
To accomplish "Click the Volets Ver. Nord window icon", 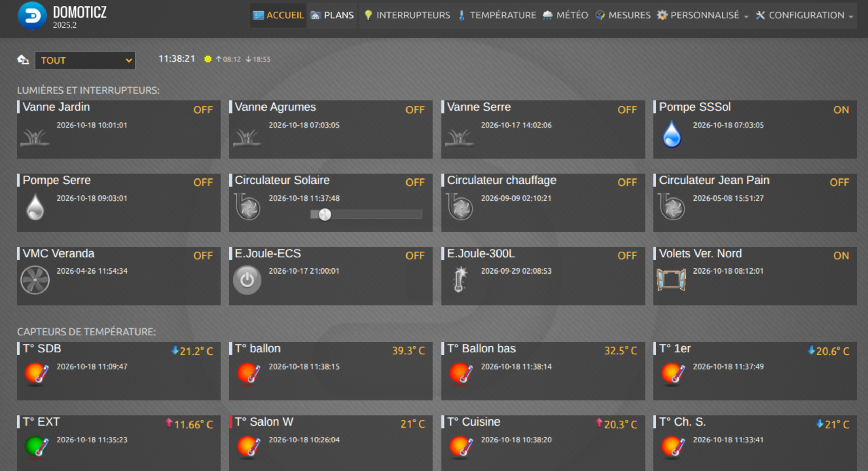I will click(671, 280).
